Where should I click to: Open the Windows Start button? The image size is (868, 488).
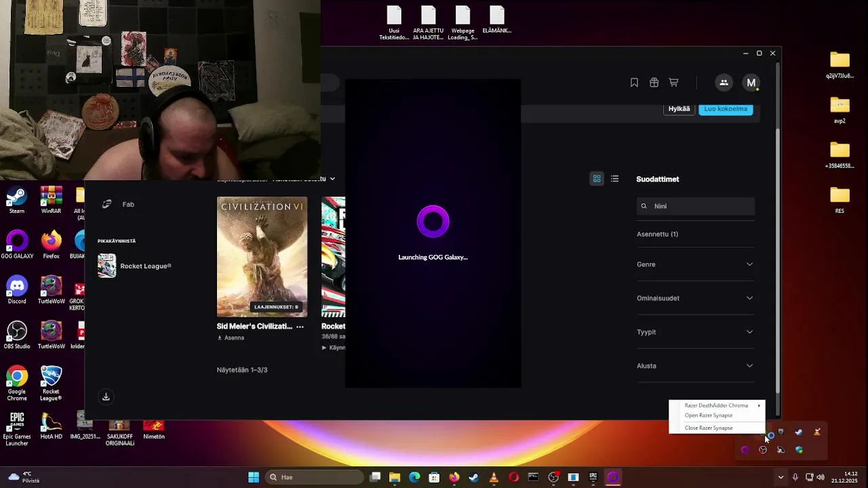click(253, 477)
